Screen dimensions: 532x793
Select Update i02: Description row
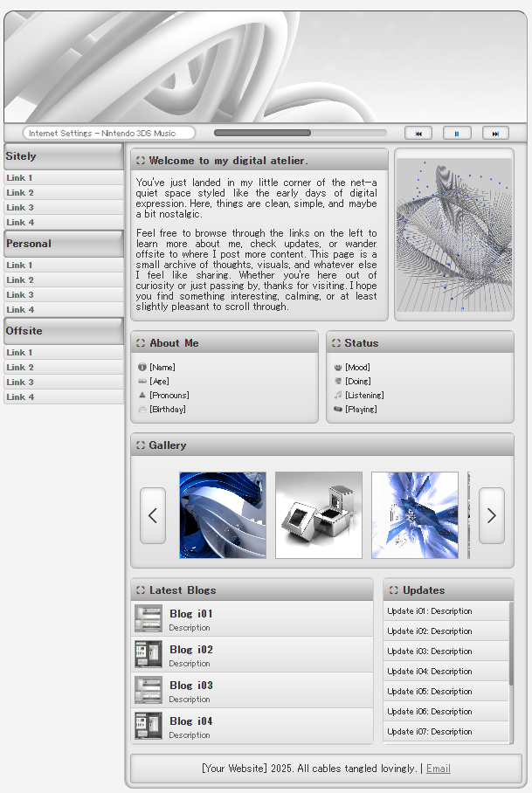pos(446,631)
